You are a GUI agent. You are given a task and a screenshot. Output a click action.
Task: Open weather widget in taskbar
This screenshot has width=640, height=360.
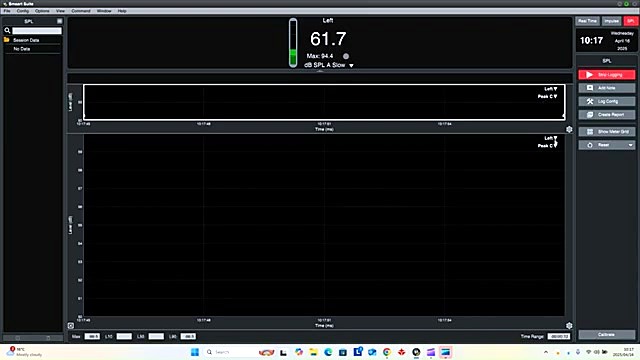(x=24, y=352)
